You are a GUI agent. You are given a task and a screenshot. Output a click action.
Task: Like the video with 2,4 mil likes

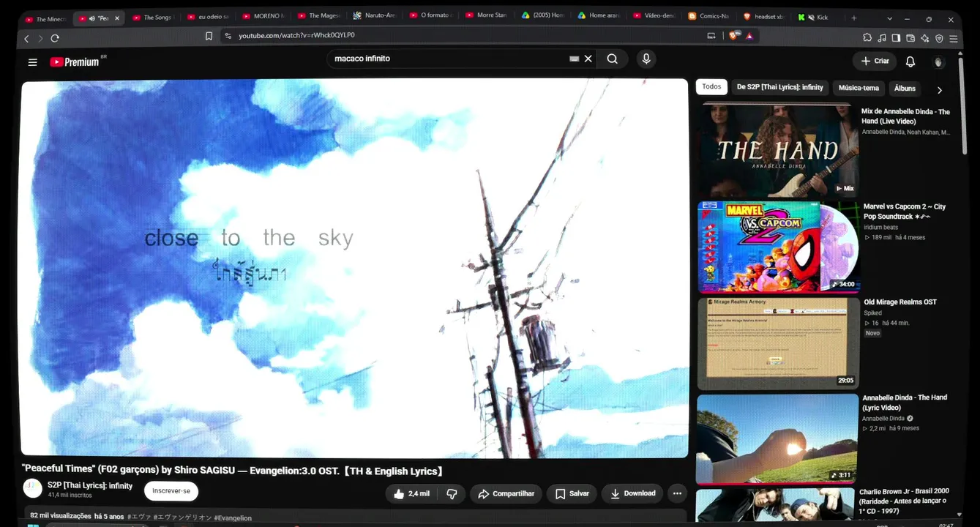click(411, 493)
